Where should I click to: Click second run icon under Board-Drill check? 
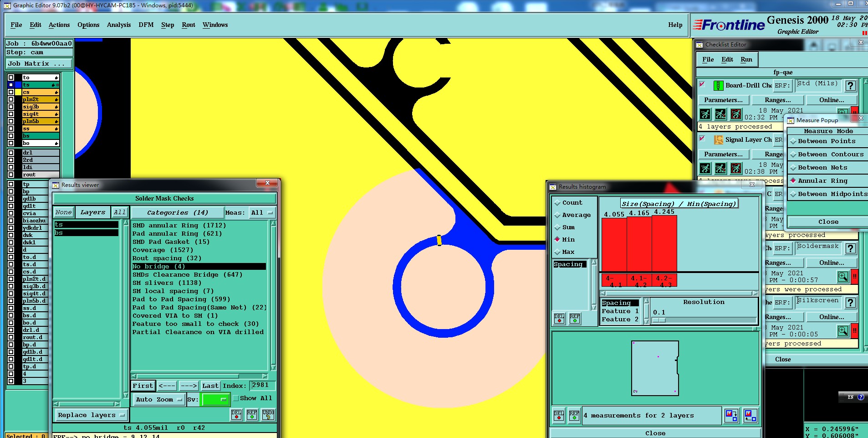click(720, 114)
